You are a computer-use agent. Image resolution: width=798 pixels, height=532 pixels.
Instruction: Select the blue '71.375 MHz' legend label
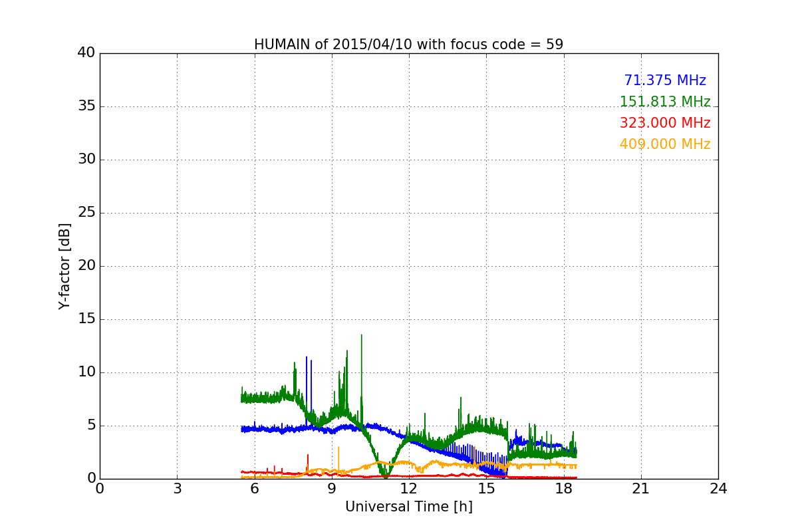tap(665, 80)
